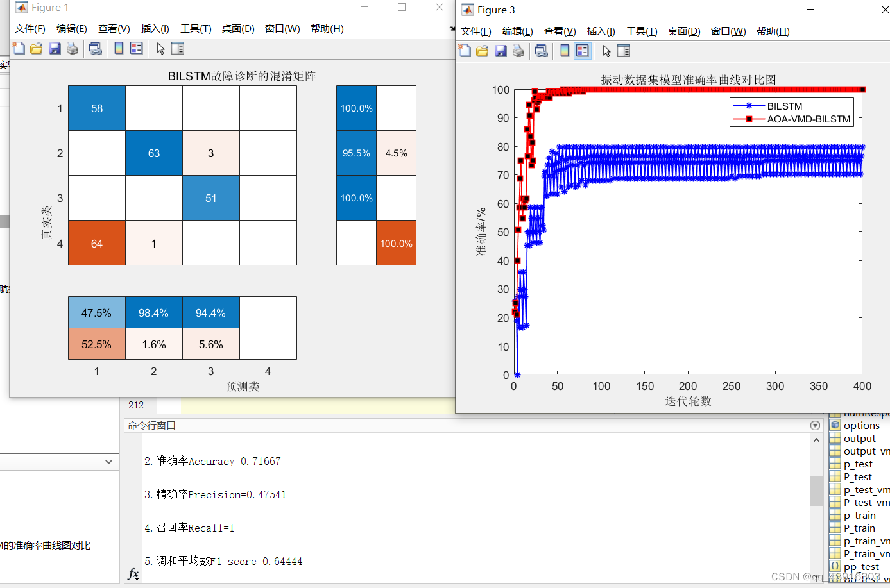This screenshot has width=890, height=588.
Task: Click the link plot icon in Figure 1
Action: pyautogui.click(x=95, y=48)
